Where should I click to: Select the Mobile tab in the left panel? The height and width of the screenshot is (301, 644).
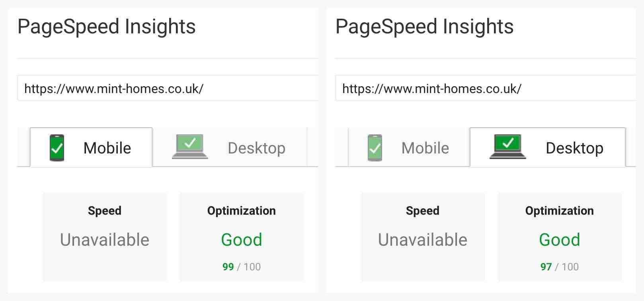pos(91,148)
